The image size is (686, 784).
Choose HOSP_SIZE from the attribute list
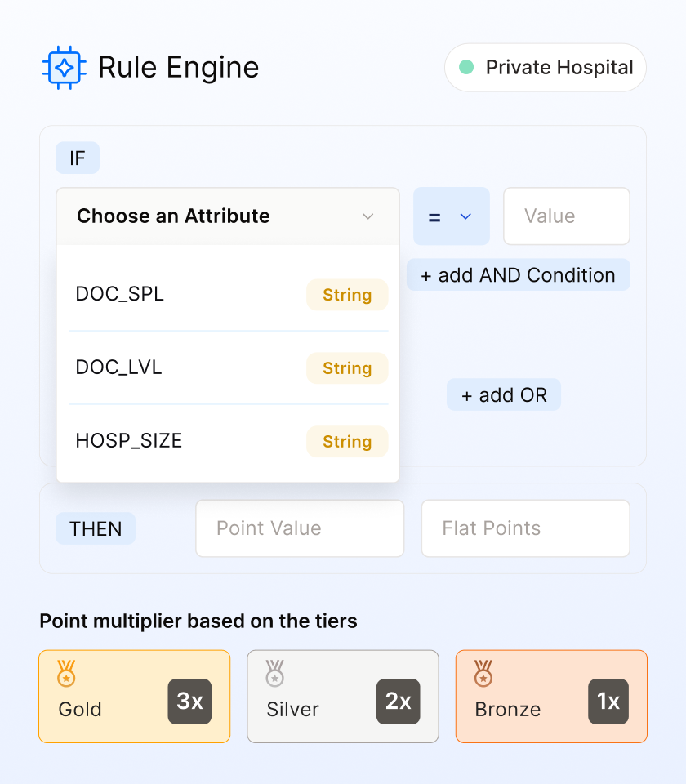coord(228,442)
